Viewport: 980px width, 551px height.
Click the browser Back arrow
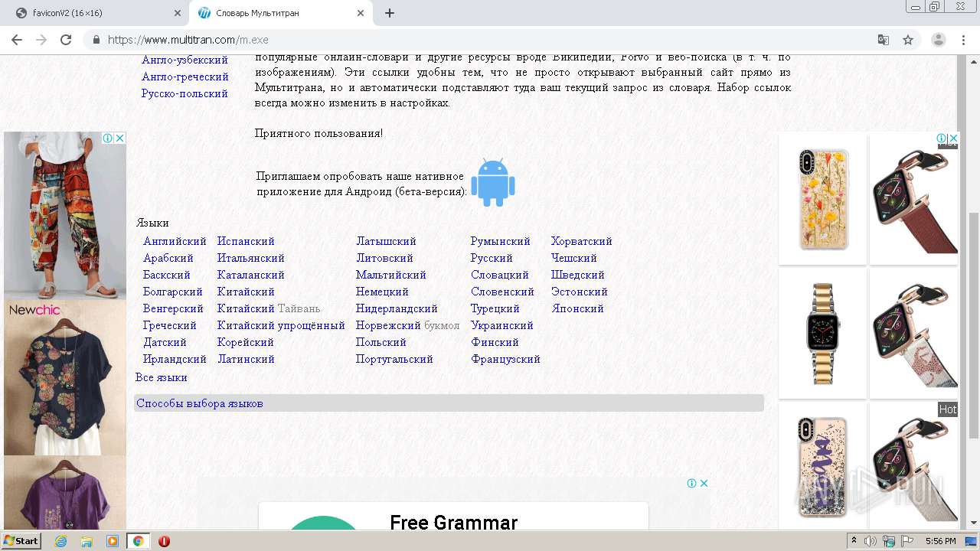coord(17,40)
